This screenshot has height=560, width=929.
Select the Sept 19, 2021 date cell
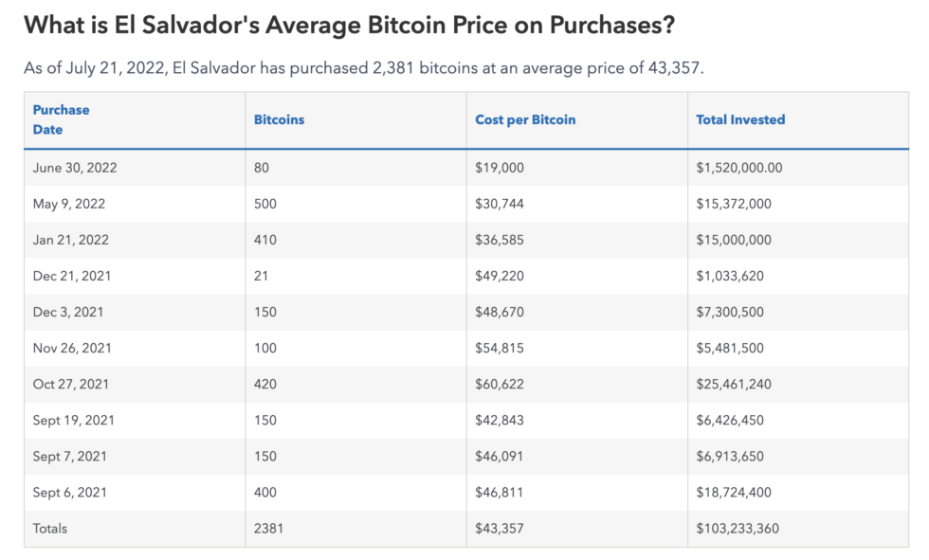pyautogui.click(x=74, y=421)
